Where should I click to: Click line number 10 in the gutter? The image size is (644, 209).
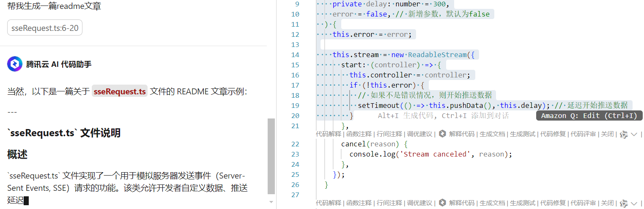(x=295, y=14)
